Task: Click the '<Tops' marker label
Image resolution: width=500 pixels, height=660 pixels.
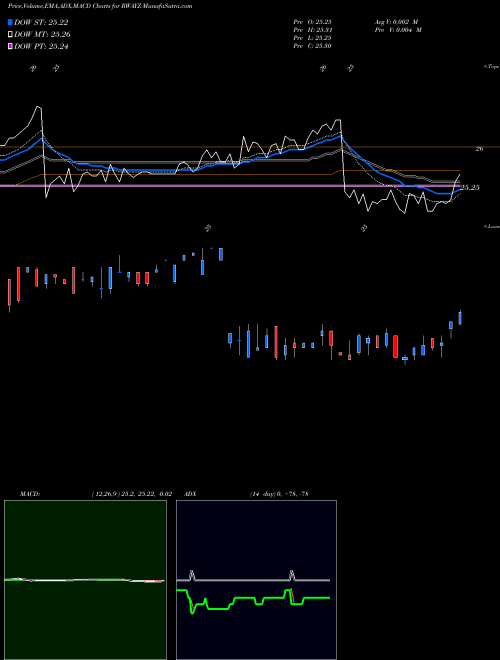Action: click(491, 67)
